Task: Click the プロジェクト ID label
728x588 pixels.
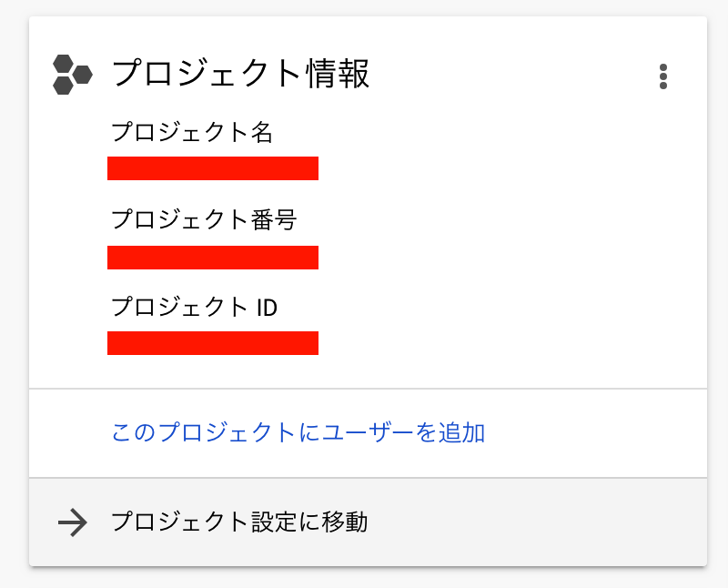Action: pos(194,307)
